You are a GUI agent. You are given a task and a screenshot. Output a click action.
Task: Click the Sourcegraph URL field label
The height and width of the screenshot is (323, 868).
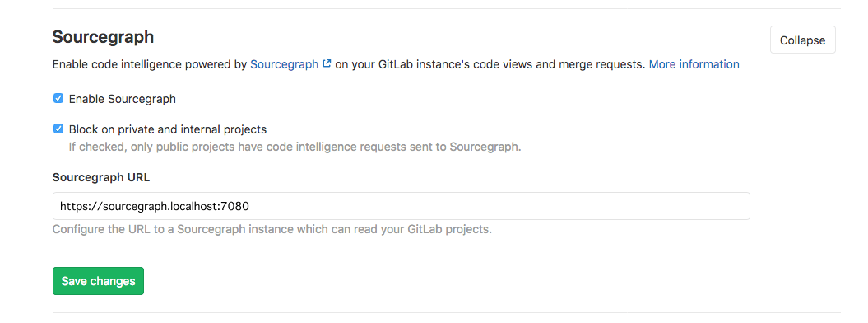point(101,178)
